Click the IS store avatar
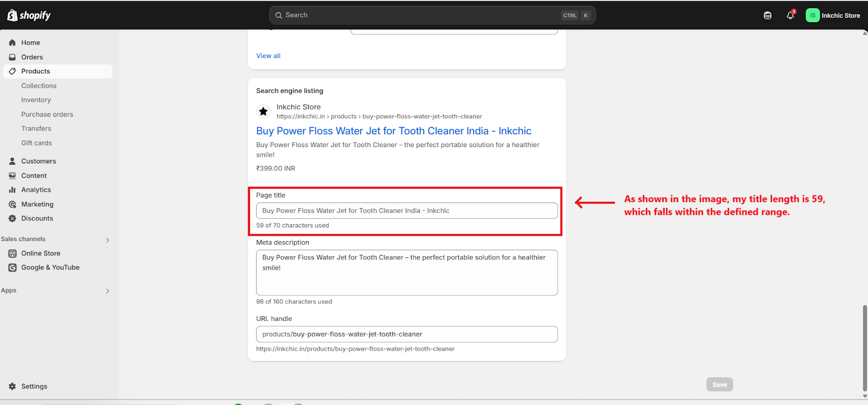This screenshot has width=868, height=405. (x=812, y=15)
